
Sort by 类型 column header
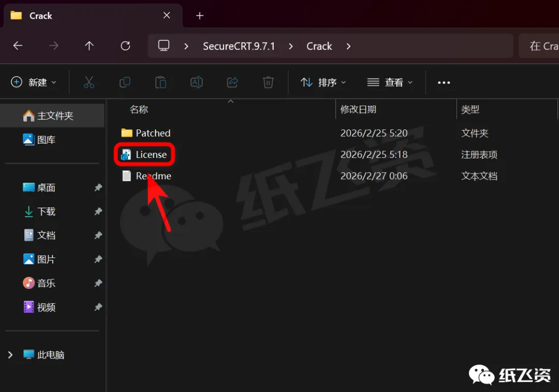point(470,109)
